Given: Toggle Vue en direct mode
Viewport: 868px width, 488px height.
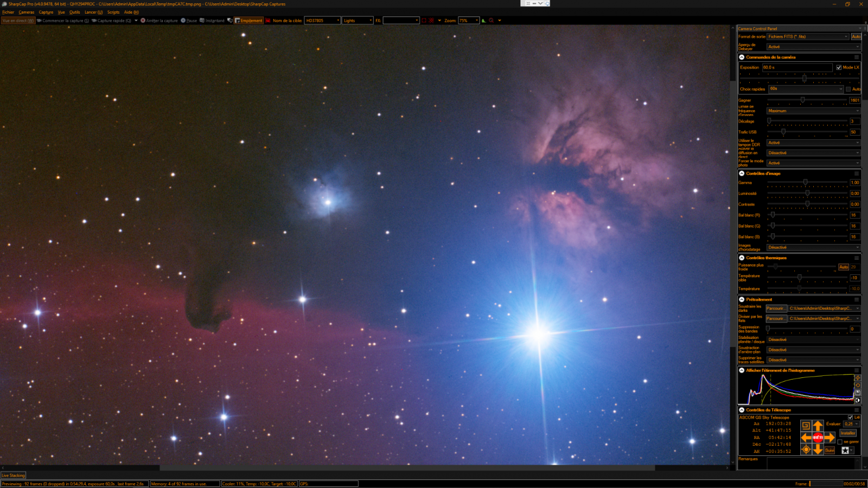Looking at the screenshot, I should click(x=18, y=21).
